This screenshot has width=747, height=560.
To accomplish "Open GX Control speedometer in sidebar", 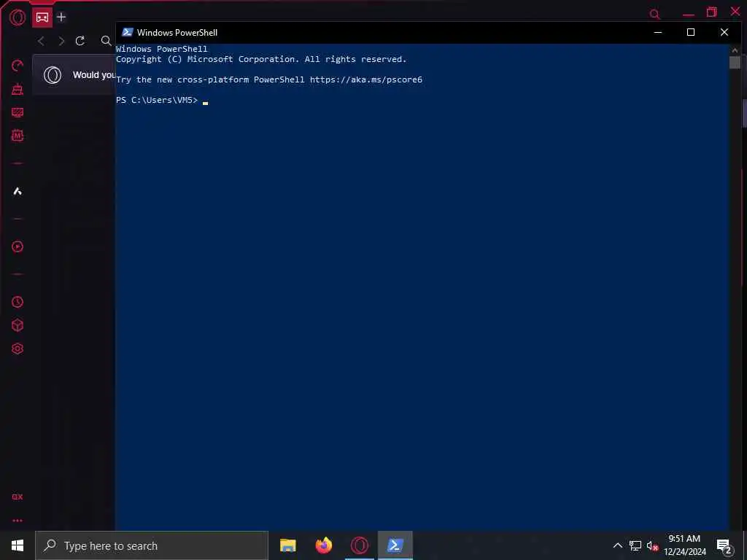I will 18,65.
